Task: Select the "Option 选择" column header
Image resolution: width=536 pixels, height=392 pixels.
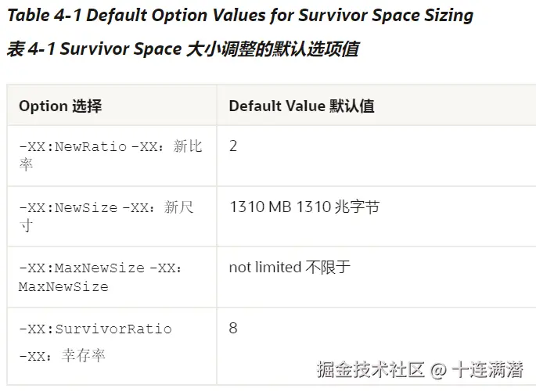Action: 60,106
